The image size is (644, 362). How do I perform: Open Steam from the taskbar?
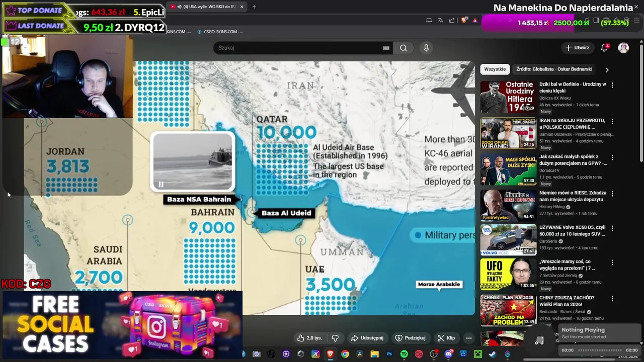click(492, 354)
